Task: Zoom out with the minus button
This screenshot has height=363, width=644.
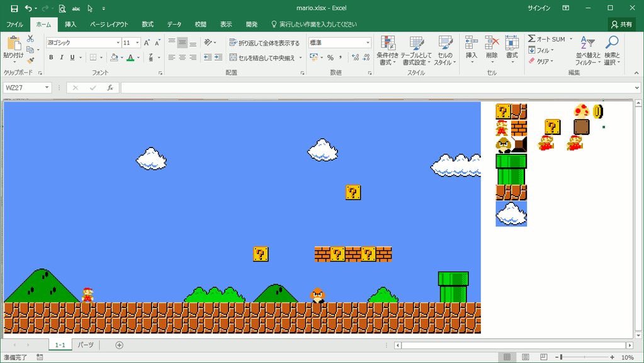Action: (556, 357)
